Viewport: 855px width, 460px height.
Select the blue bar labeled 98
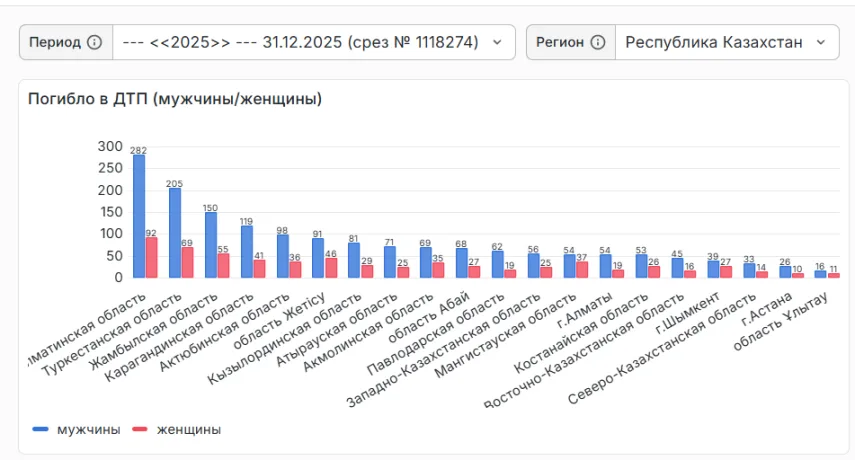point(283,256)
